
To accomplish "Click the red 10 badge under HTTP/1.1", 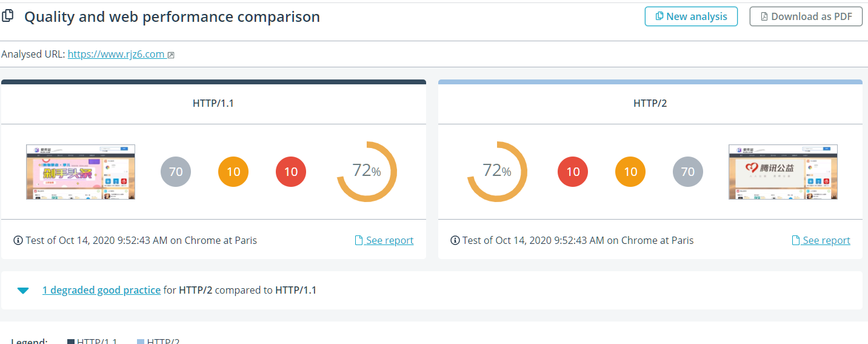I will point(291,172).
